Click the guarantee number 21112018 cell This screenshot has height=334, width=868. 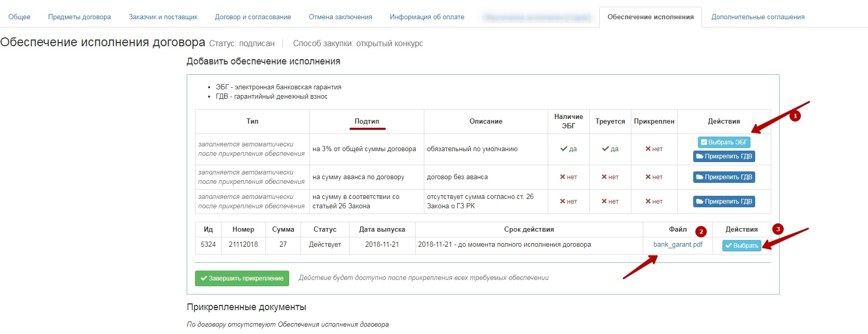point(243,245)
